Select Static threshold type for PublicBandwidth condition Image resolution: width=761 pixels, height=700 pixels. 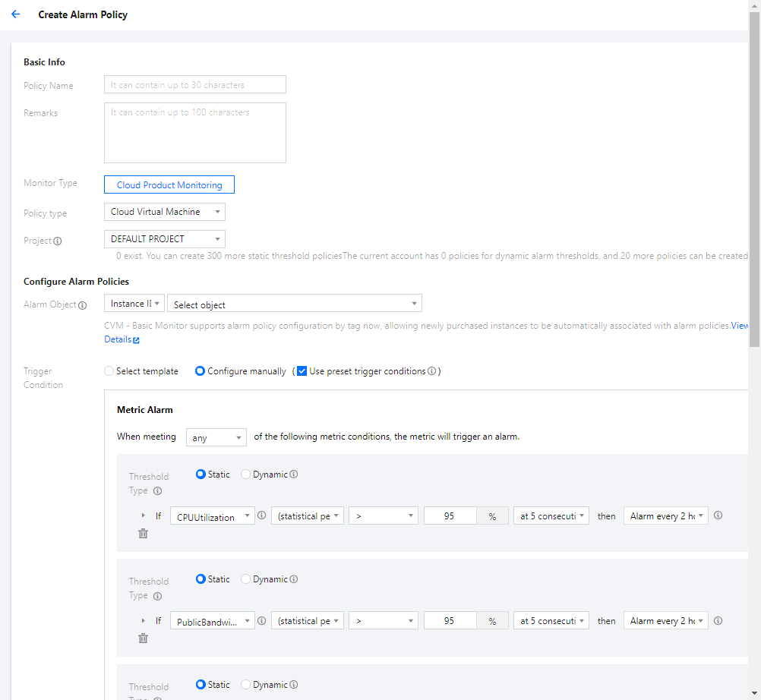click(201, 579)
